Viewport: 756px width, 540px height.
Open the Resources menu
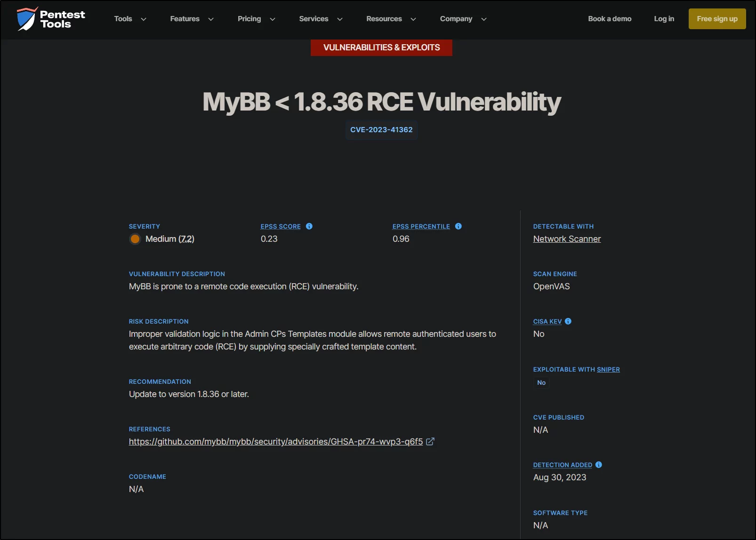pos(391,19)
